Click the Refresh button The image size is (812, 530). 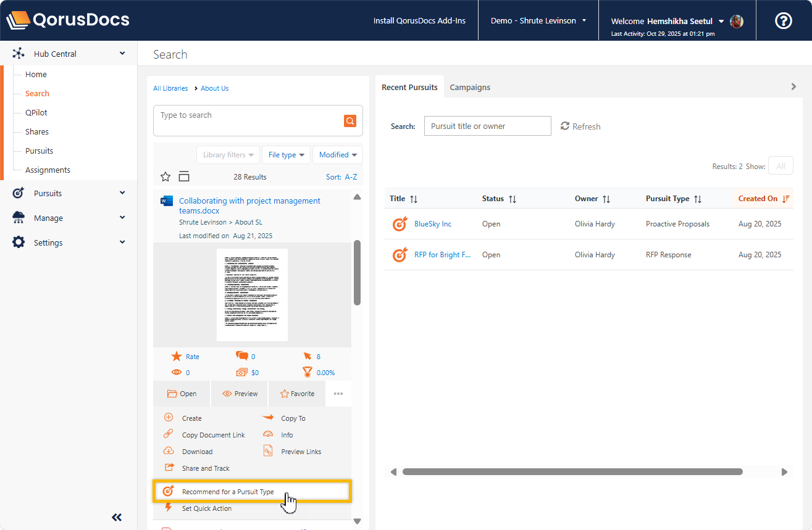click(x=580, y=126)
